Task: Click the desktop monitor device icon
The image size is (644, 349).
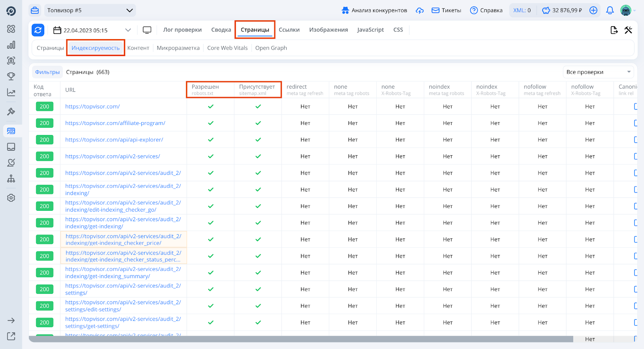Action: (147, 30)
